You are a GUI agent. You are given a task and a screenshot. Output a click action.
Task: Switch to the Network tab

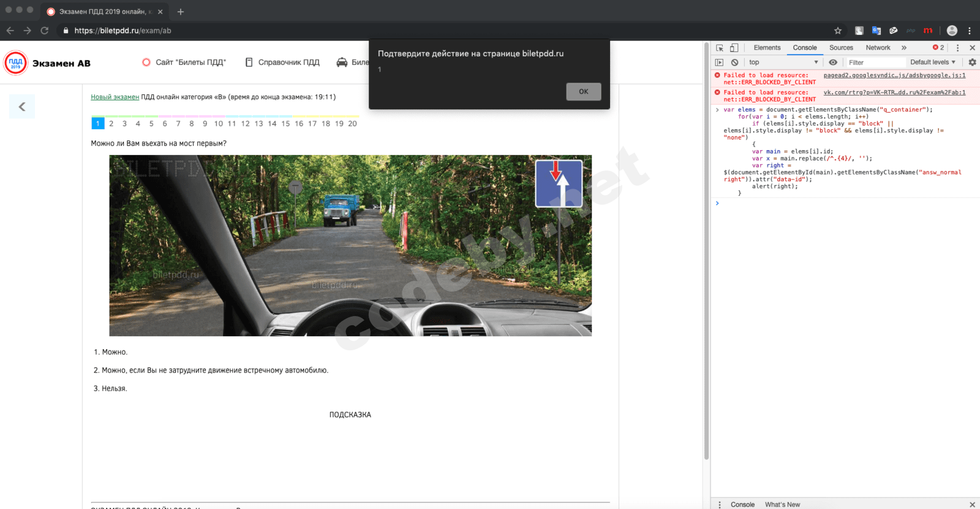pos(878,48)
